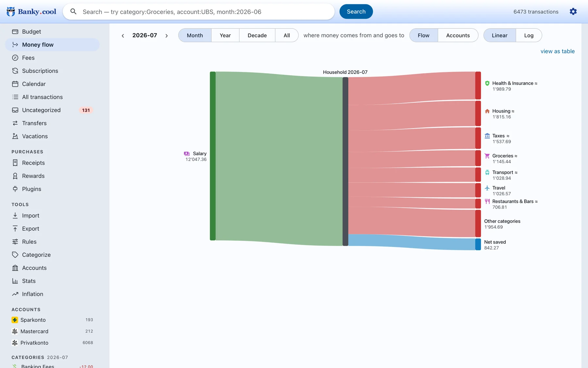This screenshot has width=588, height=368.
Task: Go to next month with right chevron
Action: [x=167, y=36]
